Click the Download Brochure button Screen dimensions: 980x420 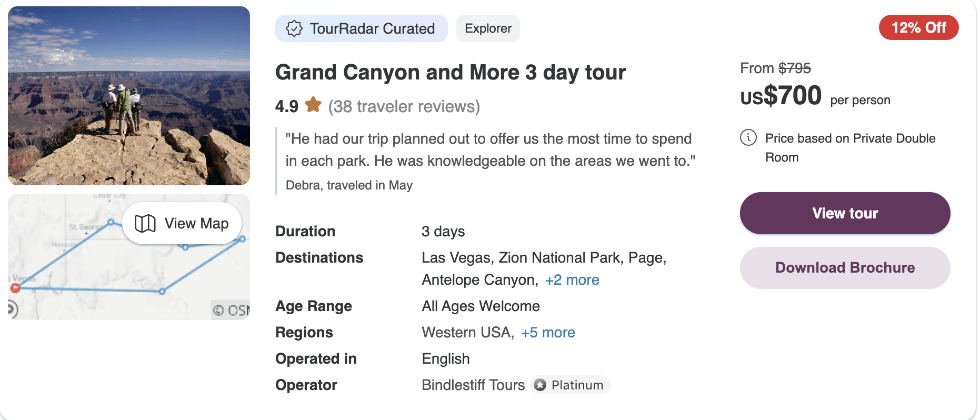[x=844, y=267]
